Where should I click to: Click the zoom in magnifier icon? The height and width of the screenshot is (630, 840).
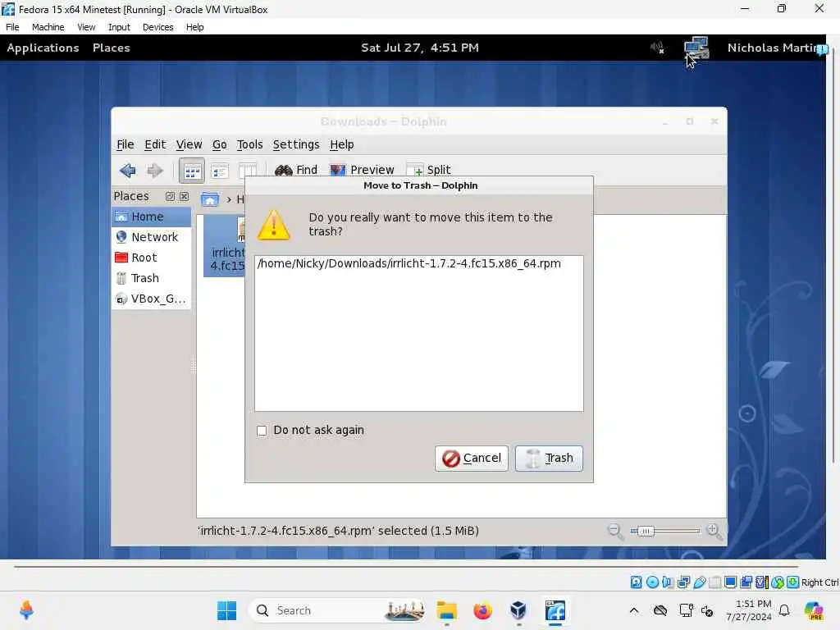pos(714,532)
